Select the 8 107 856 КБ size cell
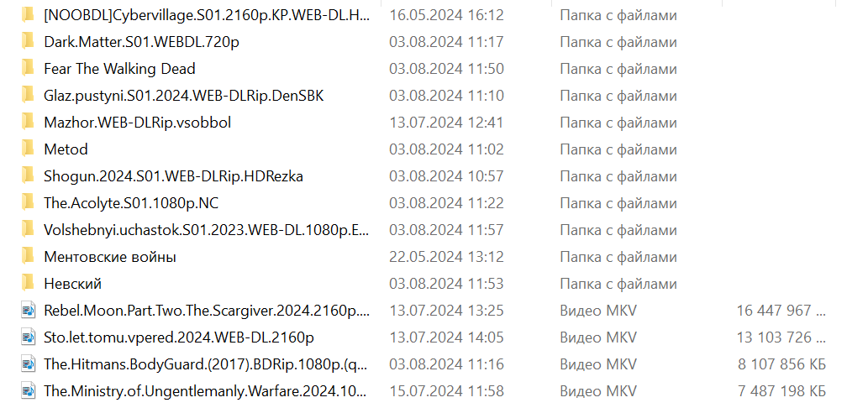The width and height of the screenshot is (868, 408). coord(781,364)
